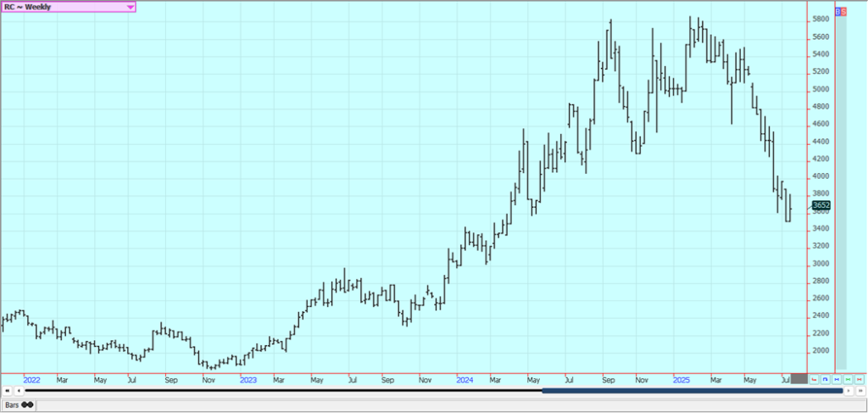Click the gray block after Jul on time axis
Viewport: 868px width, 413px height.
click(799, 379)
